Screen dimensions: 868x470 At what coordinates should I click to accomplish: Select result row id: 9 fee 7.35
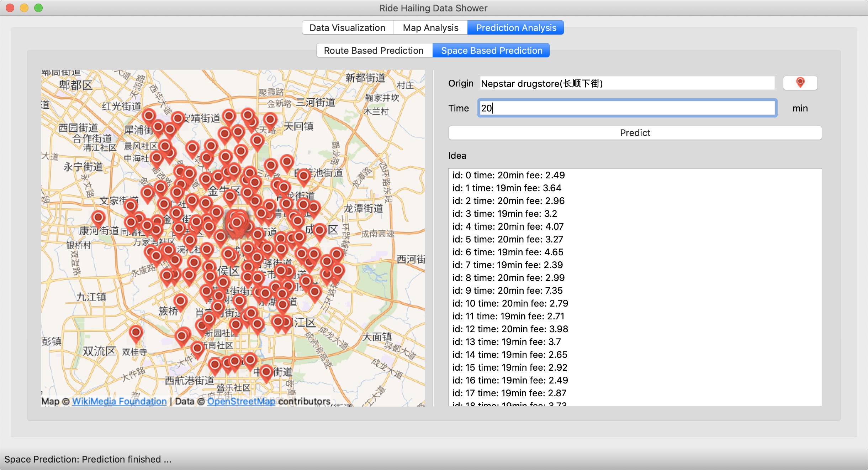pyautogui.click(x=507, y=291)
